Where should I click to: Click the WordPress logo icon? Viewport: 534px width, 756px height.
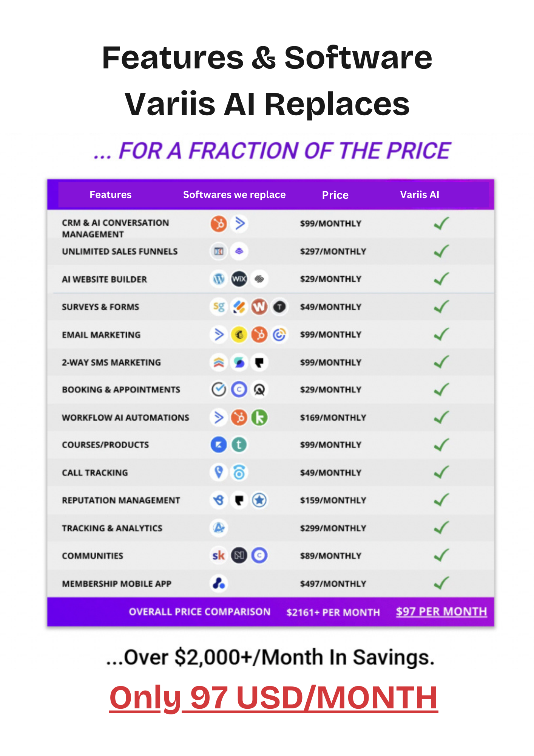pos(219,279)
